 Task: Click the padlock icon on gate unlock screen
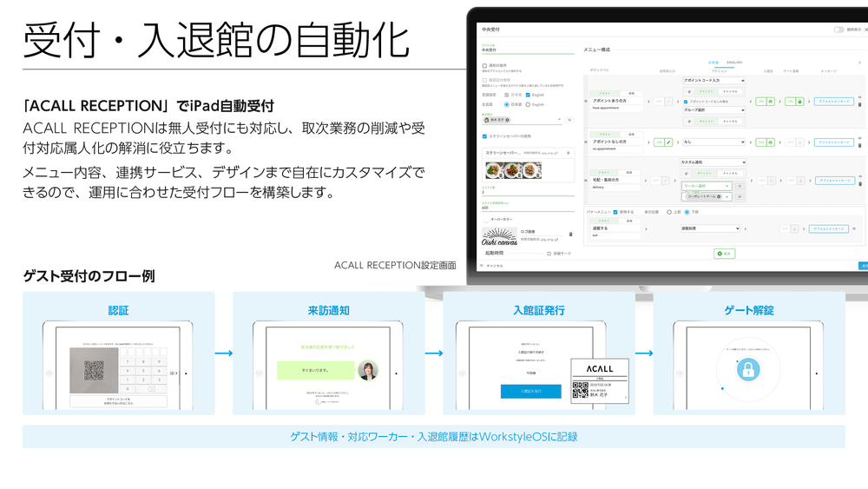point(748,369)
